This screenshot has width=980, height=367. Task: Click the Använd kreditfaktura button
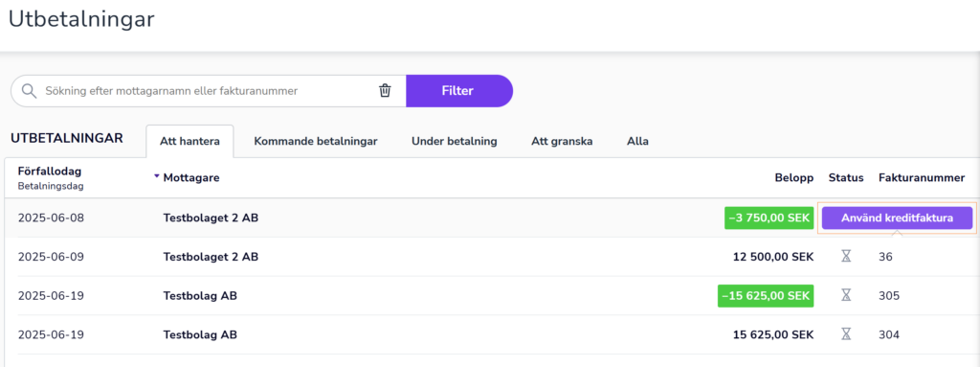click(897, 218)
